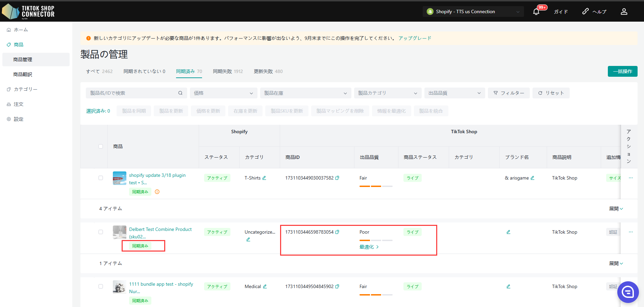Open the ガイド link in header
The width and height of the screenshot is (644, 307).
561,11
